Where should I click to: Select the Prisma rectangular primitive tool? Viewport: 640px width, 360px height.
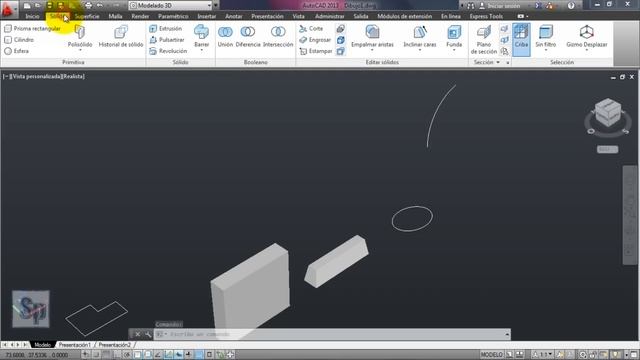click(x=32, y=29)
